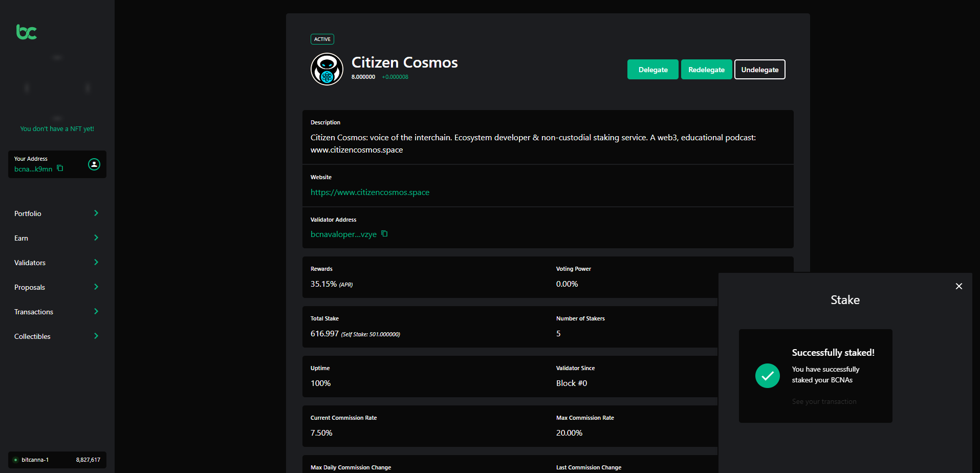980x473 pixels.
Task: Expand the Earn menu chevron
Action: (x=96, y=238)
